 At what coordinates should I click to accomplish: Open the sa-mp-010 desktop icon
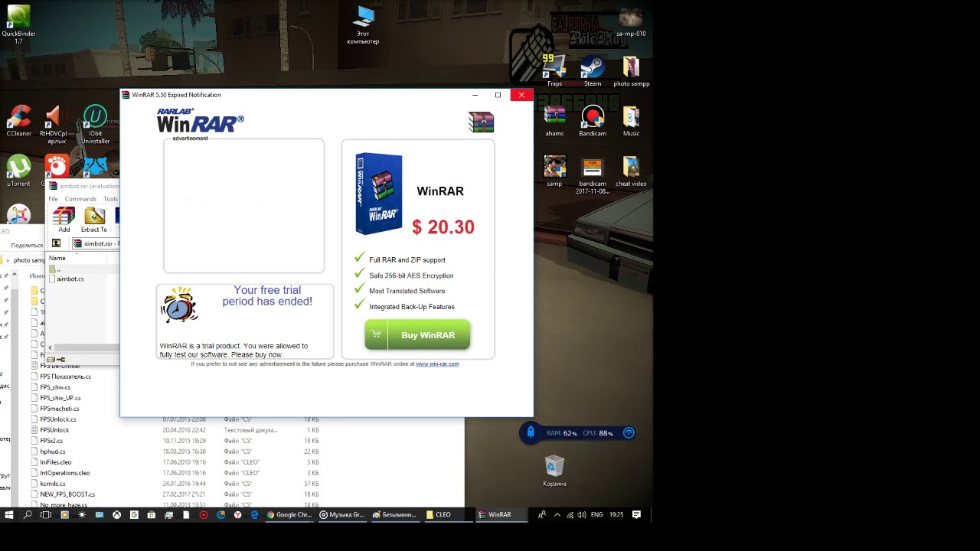(x=631, y=21)
